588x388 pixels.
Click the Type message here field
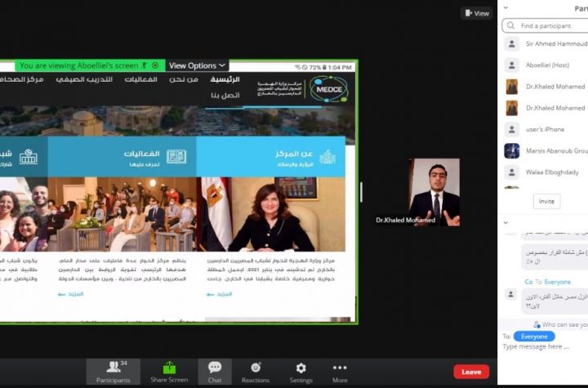point(543,347)
